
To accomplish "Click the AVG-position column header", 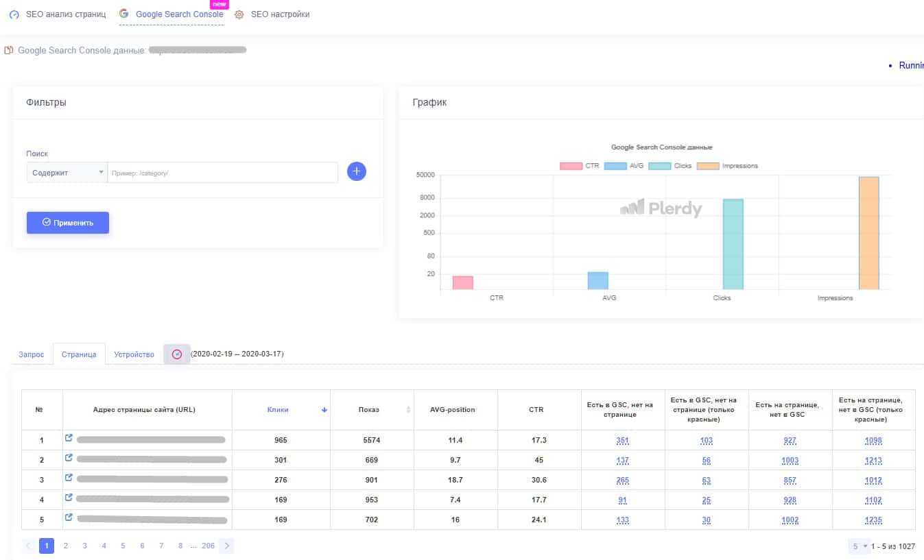I will 455,410.
